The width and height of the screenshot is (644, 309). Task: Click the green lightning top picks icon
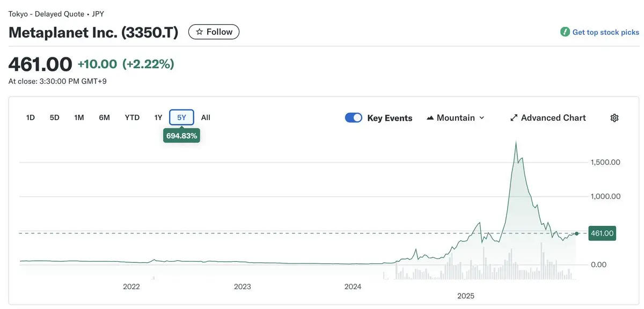pos(565,32)
